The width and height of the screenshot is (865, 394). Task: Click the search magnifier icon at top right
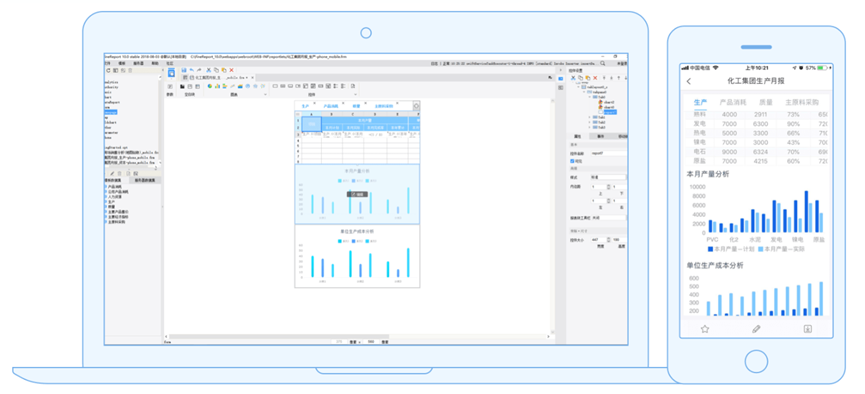point(602,63)
